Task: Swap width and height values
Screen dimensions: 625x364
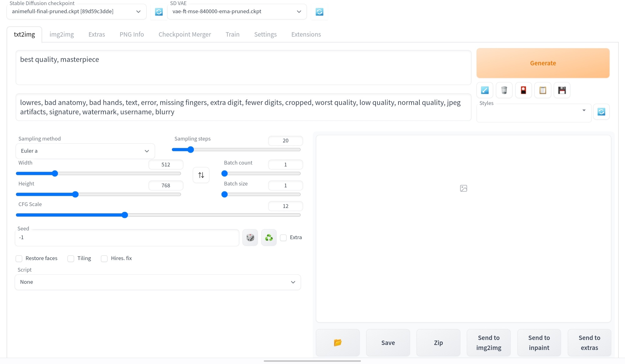Action: 201,175
